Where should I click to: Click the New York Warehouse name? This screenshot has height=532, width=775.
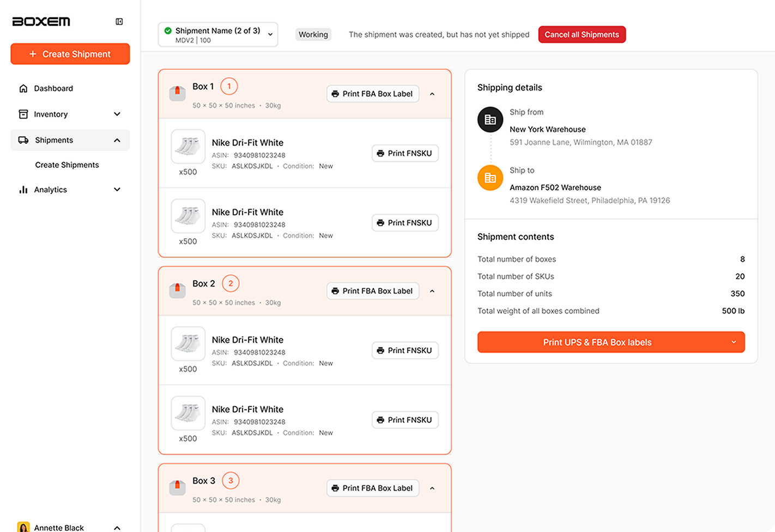548,129
